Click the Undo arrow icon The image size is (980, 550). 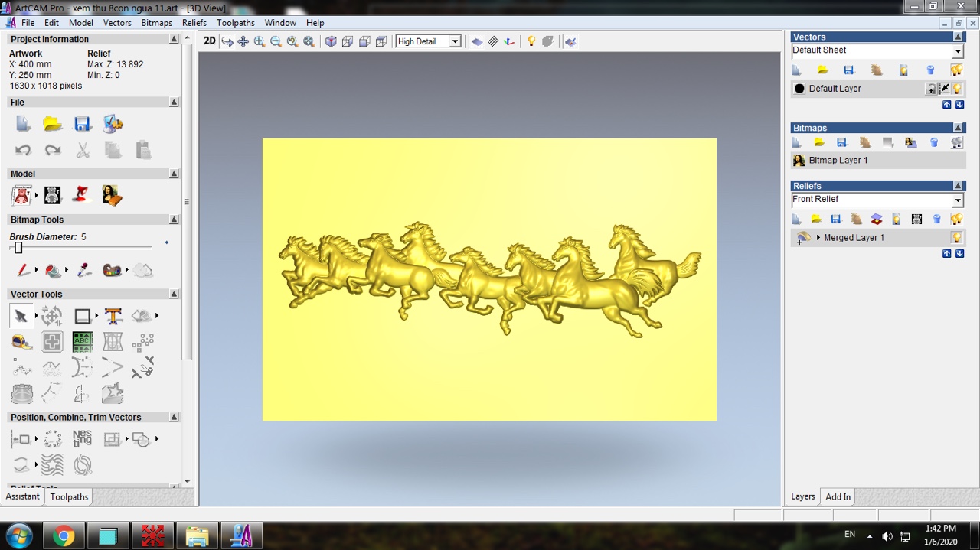coord(23,150)
